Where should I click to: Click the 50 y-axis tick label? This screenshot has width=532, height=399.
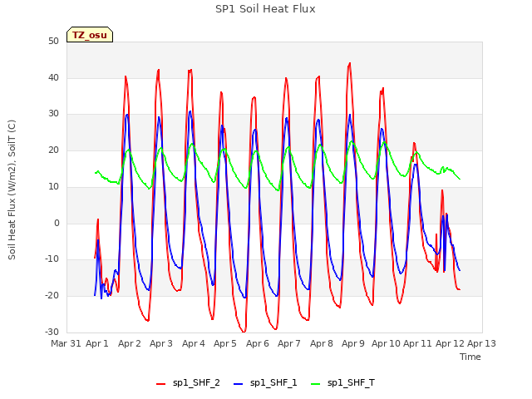(53, 42)
